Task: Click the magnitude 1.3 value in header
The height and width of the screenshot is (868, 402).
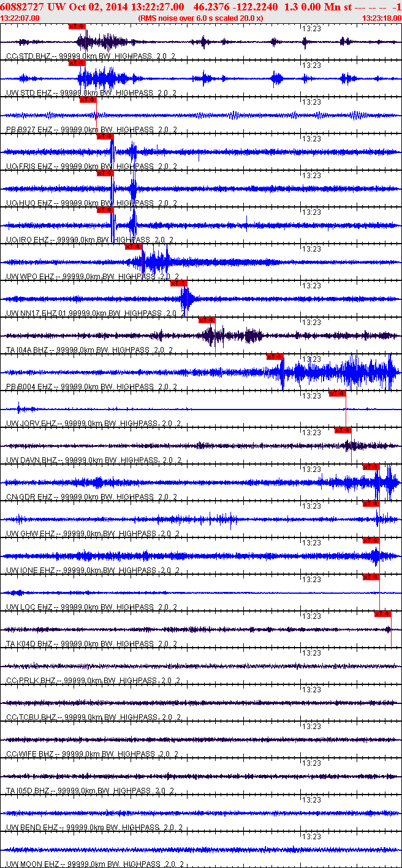Action: point(291,6)
